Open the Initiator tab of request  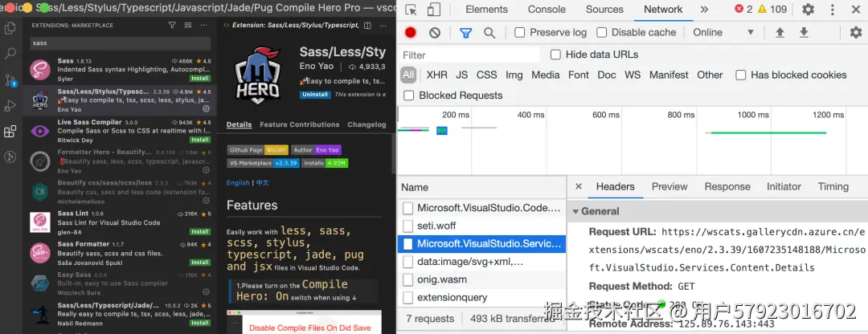pyautogui.click(x=784, y=186)
